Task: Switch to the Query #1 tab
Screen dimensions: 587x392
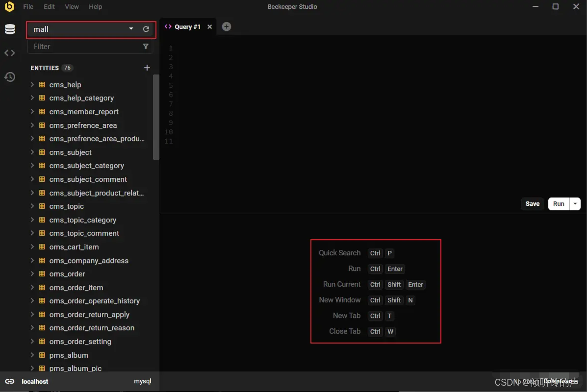Action: [x=187, y=26]
